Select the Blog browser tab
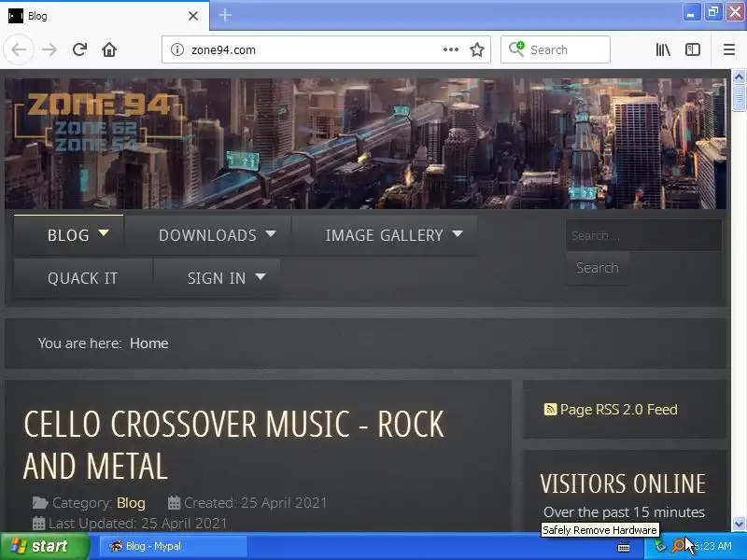Image resolution: width=747 pixels, height=560 pixels. [x=105, y=16]
